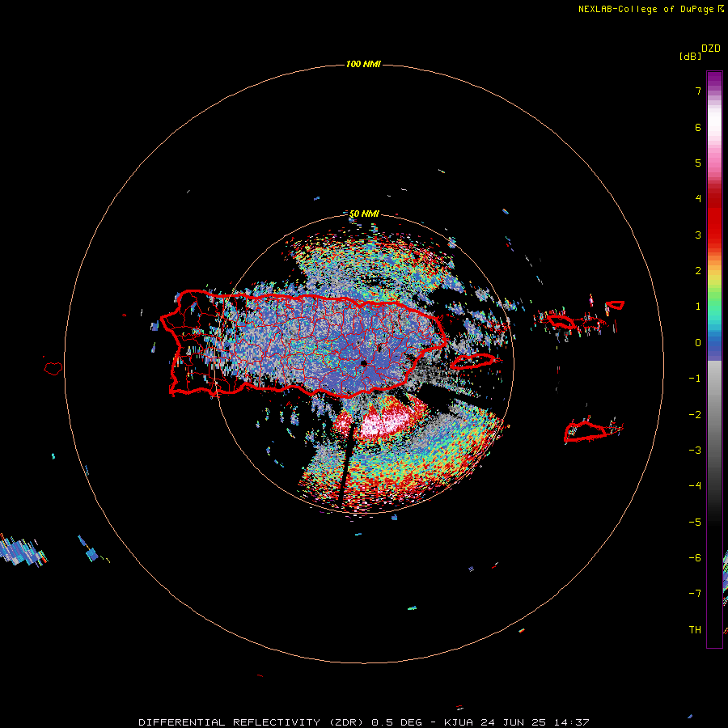Pick the white segment of the ZDR color bar
Image resolution: width=728 pixels, height=728 pixels.
pos(714,120)
